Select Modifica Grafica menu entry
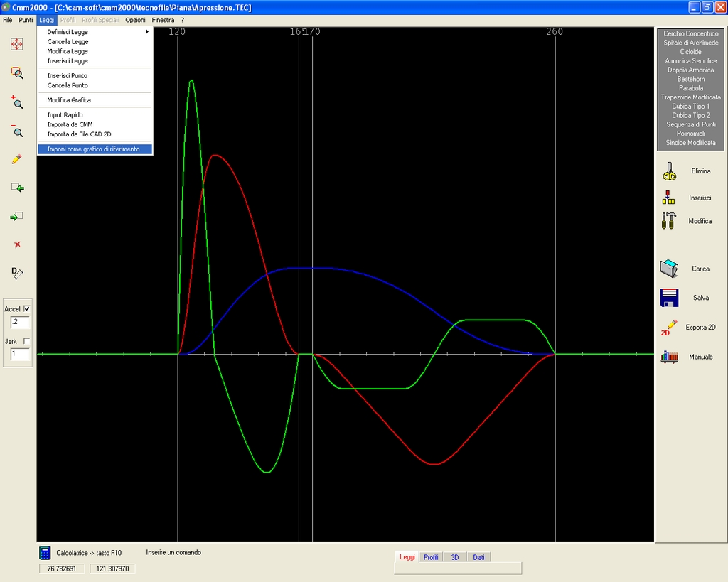The image size is (728, 582). pyautogui.click(x=95, y=99)
